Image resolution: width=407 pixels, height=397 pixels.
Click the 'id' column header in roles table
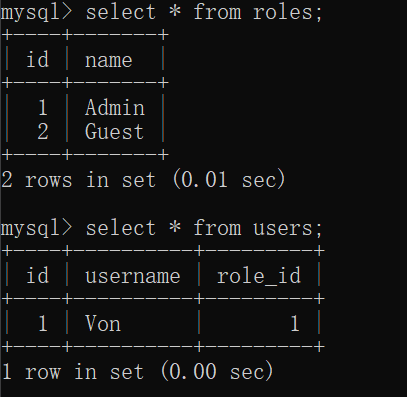(38, 59)
